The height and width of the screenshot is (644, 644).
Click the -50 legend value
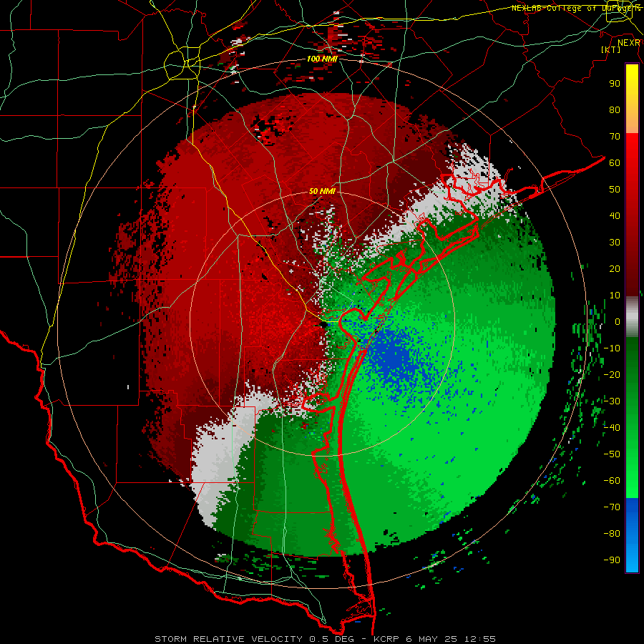point(612,454)
